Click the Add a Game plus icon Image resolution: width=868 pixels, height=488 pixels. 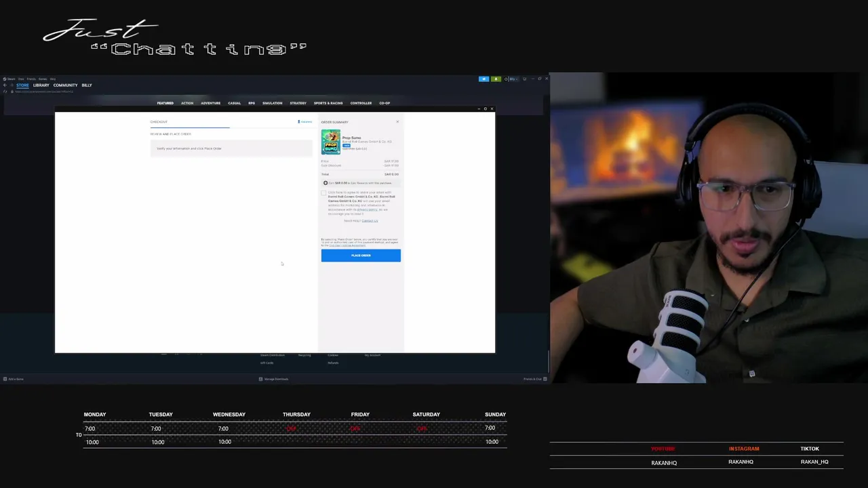click(5, 379)
